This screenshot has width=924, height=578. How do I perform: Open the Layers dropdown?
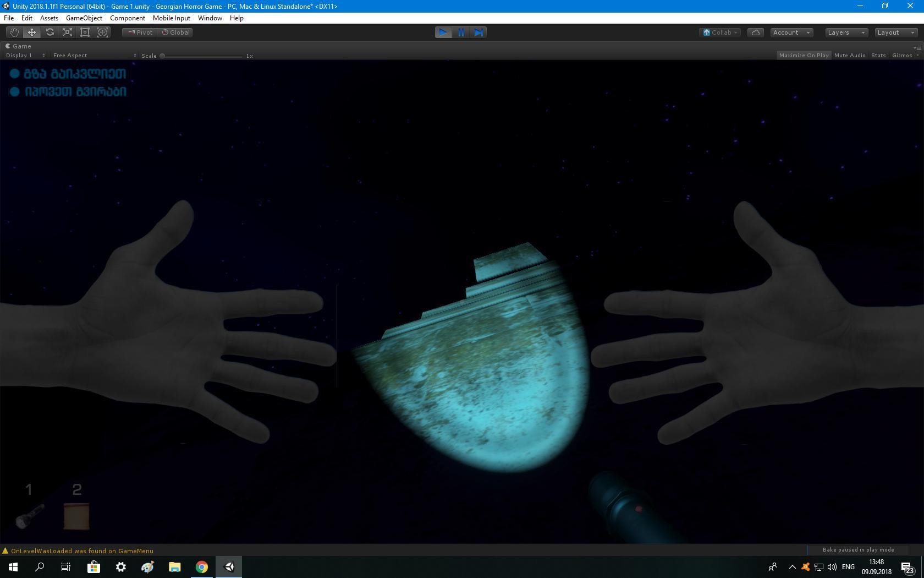pos(847,32)
